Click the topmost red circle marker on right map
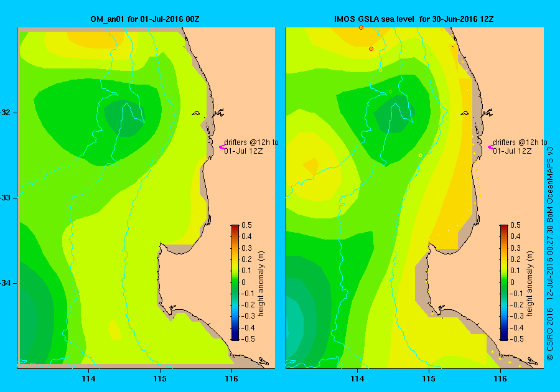Screen dimensions: 560x392 361,27
